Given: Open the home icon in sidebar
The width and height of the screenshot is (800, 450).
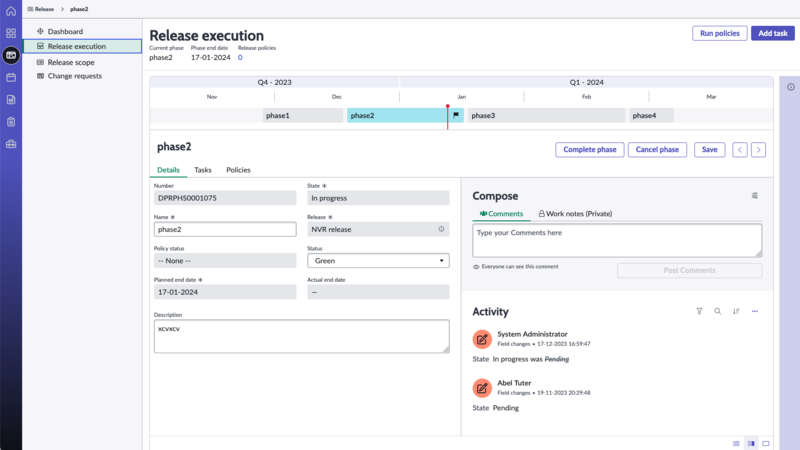Looking at the screenshot, I should click(x=11, y=11).
